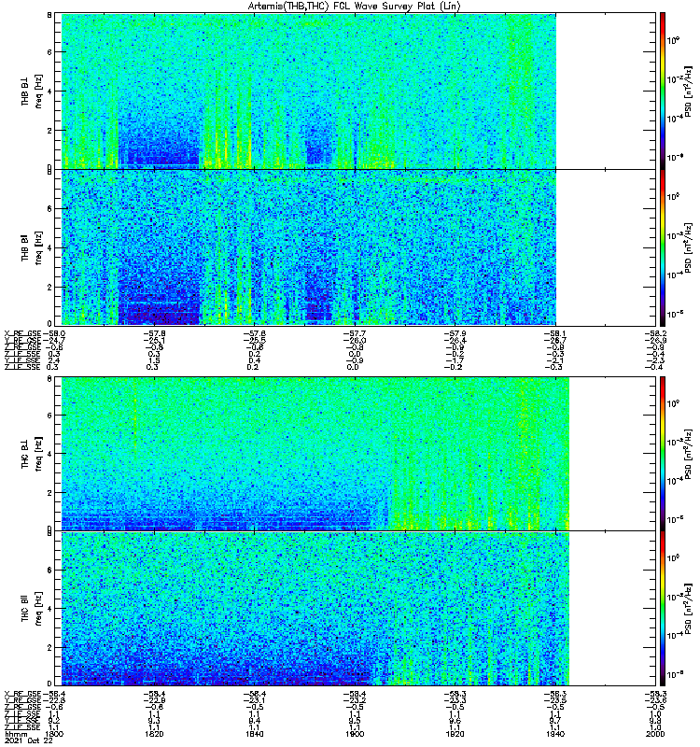Click the date label '2021 Oct 22'

coord(28,740)
